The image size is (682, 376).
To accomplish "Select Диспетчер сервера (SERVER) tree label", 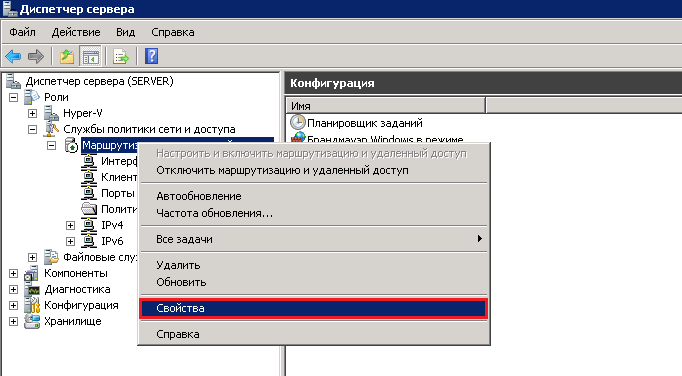I will click(x=100, y=81).
